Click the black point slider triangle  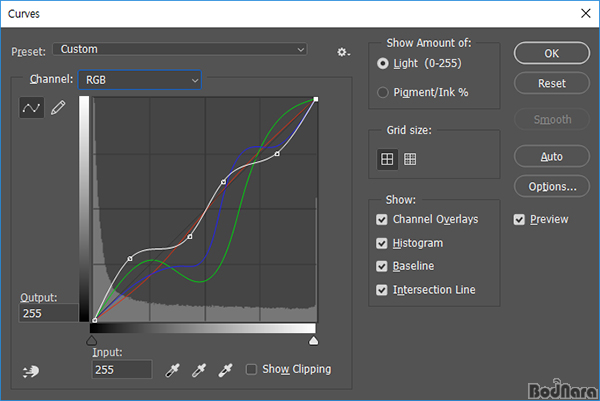pos(91,341)
